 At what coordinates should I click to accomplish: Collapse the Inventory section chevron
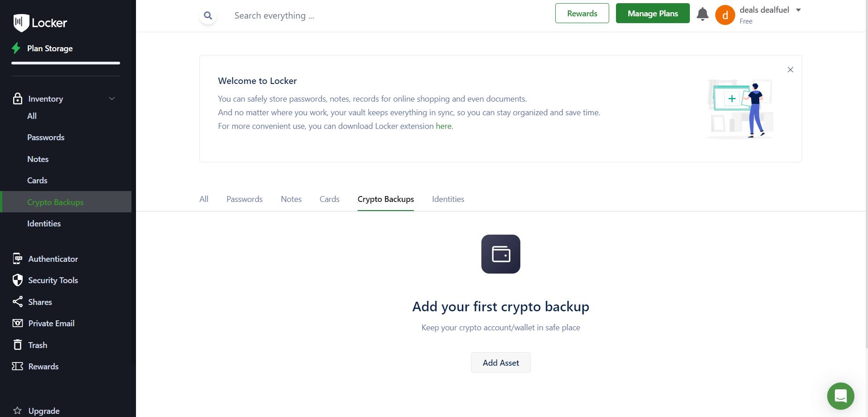[112, 98]
